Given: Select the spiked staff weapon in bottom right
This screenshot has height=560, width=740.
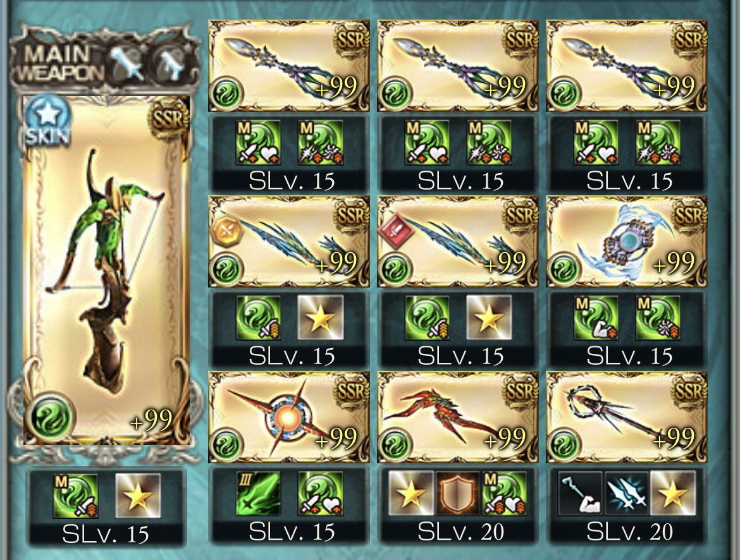Looking at the screenshot, I should [x=627, y=417].
